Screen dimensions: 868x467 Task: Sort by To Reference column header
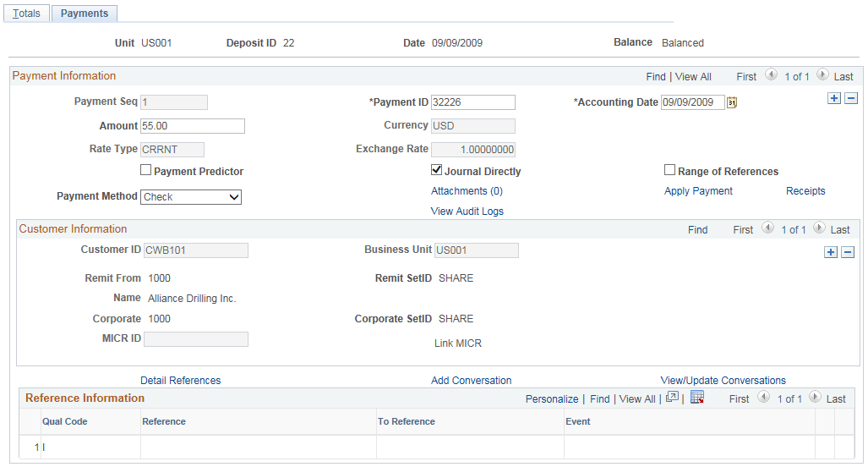pyautogui.click(x=407, y=421)
